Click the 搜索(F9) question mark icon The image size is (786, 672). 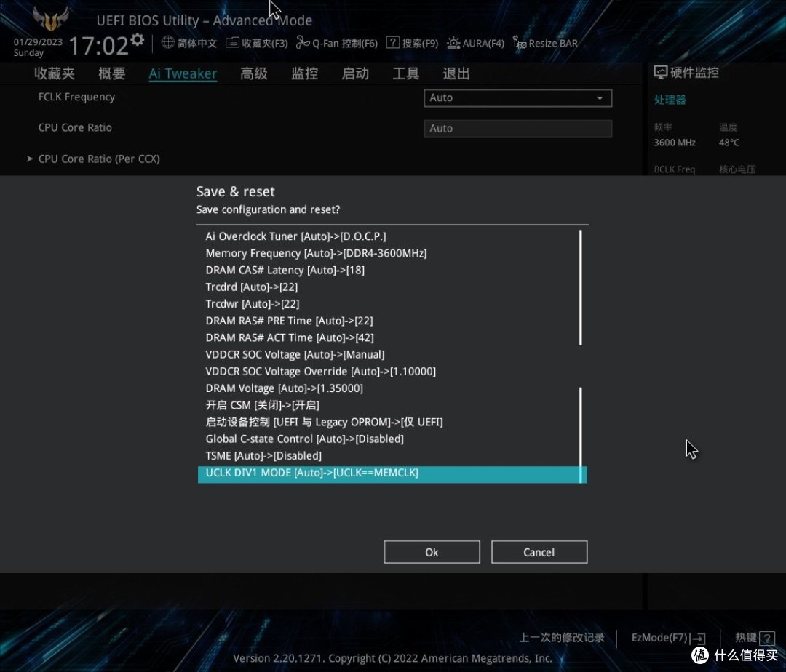[392, 43]
